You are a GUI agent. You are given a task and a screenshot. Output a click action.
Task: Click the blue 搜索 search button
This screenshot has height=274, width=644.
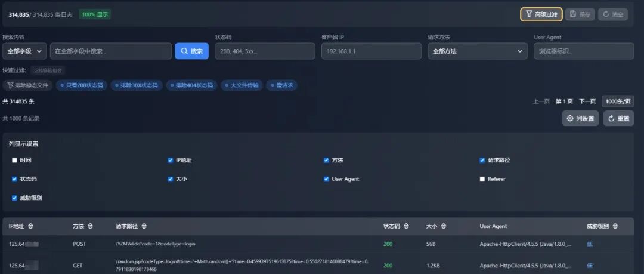click(x=192, y=51)
